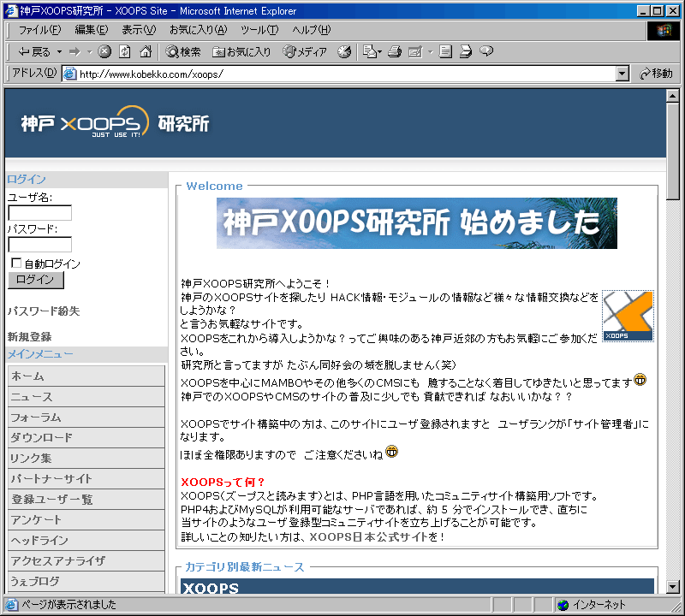This screenshot has height=616, width=685.
Task: Click the Refresh page icon
Action: tap(125, 51)
